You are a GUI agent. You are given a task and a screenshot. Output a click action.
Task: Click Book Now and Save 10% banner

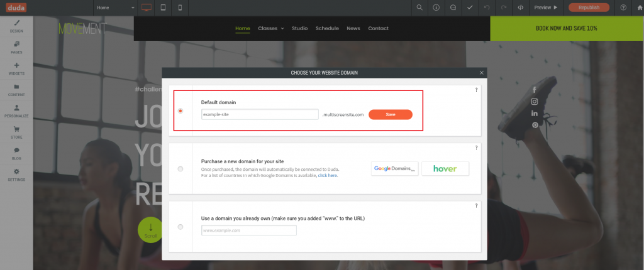(x=567, y=28)
